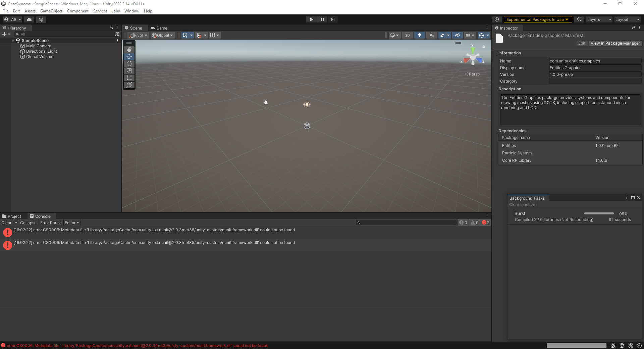Image resolution: width=644 pixels, height=349 pixels.
Task: Open the version control toolbar icon
Action: tap(41, 19)
